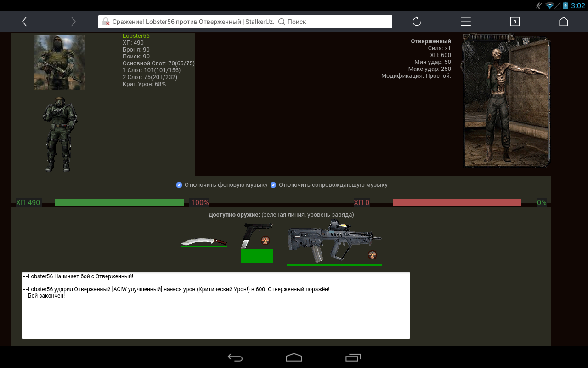Click the 'Отверженный' enemy name heading

(431, 41)
